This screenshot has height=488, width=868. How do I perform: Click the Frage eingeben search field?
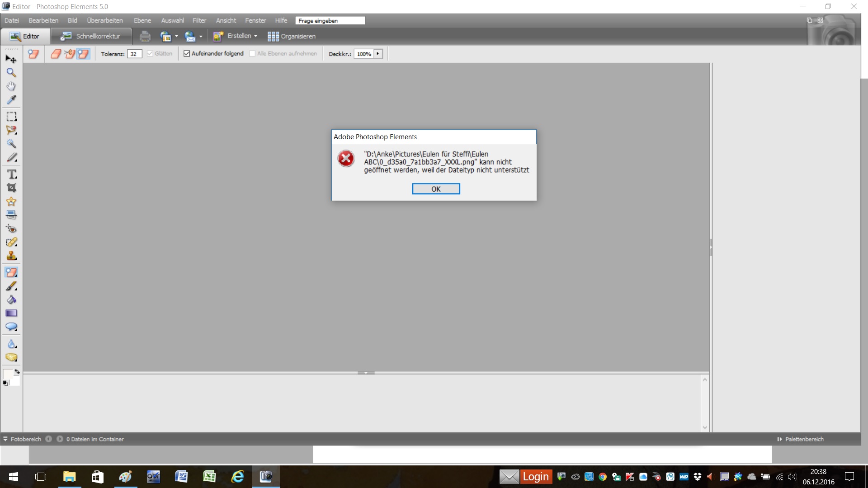330,20
